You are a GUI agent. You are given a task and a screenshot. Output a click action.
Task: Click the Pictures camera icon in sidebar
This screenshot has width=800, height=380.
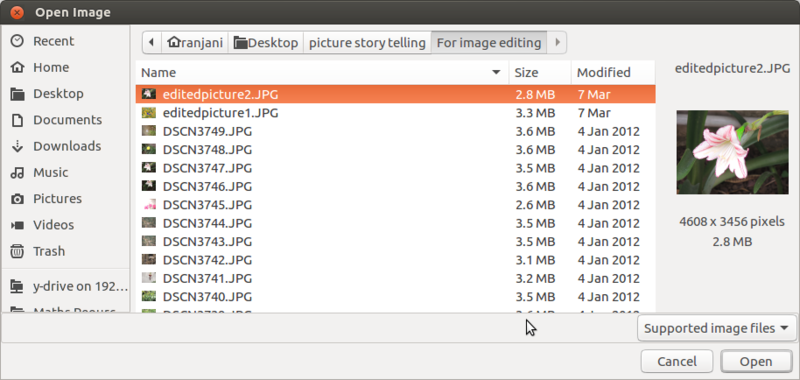(17, 199)
